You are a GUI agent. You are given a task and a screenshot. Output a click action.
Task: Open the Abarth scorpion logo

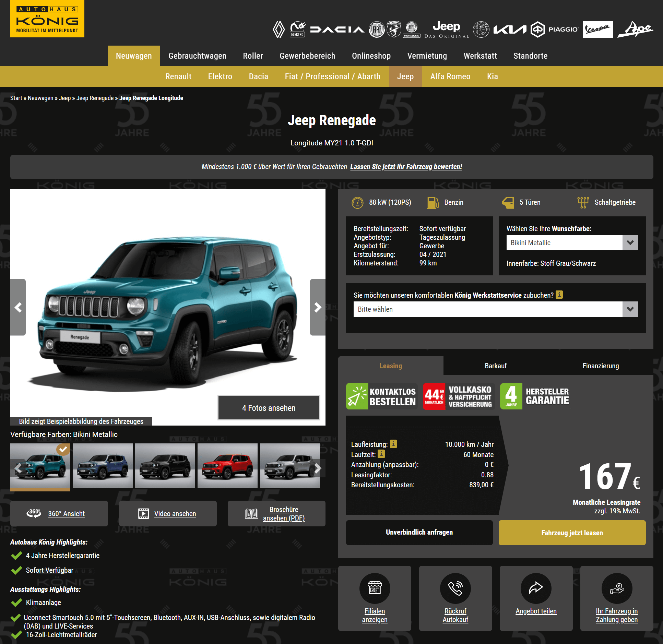click(394, 30)
